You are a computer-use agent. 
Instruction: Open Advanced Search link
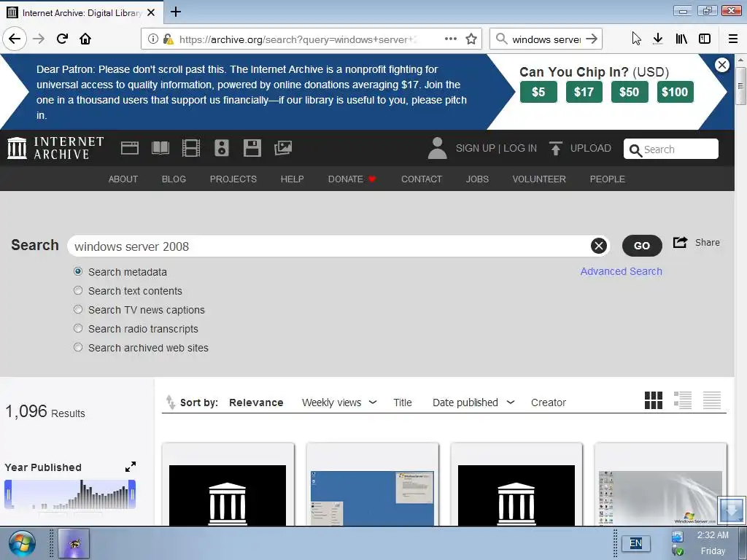(x=622, y=271)
